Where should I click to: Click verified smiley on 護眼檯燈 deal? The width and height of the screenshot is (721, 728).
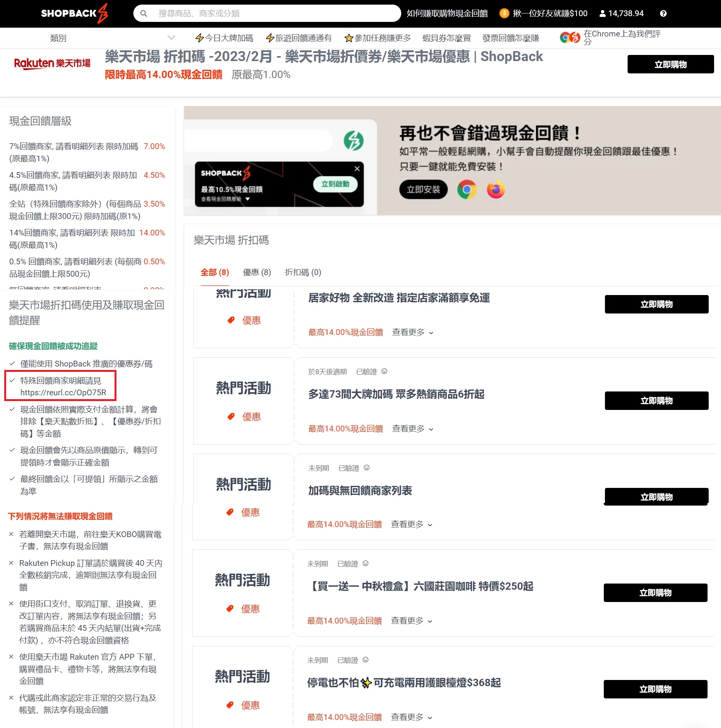[x=365, y=660]
